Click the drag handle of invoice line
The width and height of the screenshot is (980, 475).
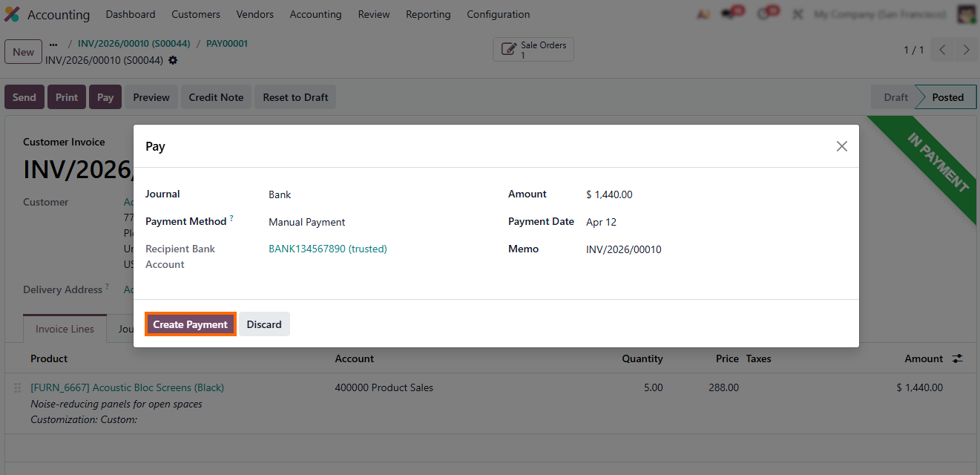pos(18,387)
